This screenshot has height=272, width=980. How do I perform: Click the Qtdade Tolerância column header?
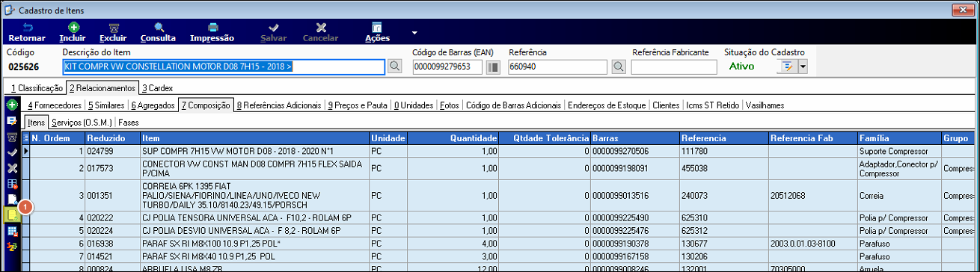545,138
